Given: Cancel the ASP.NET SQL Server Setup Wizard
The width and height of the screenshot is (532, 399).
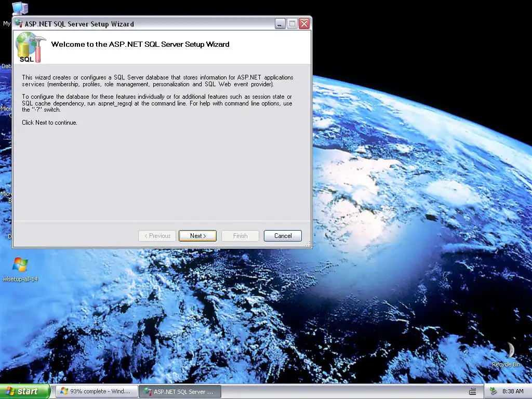Looking at the screenshot, I should click(283, 236).
